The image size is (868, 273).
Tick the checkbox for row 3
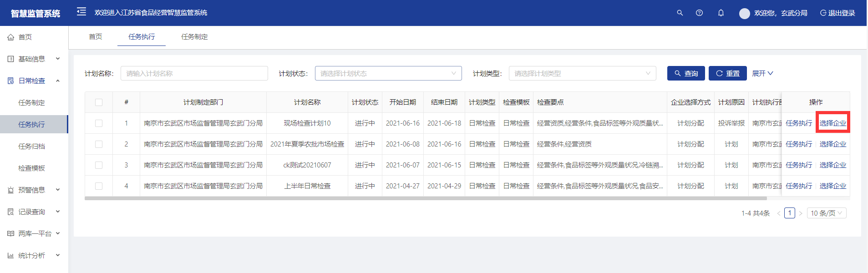pos(99,165)
